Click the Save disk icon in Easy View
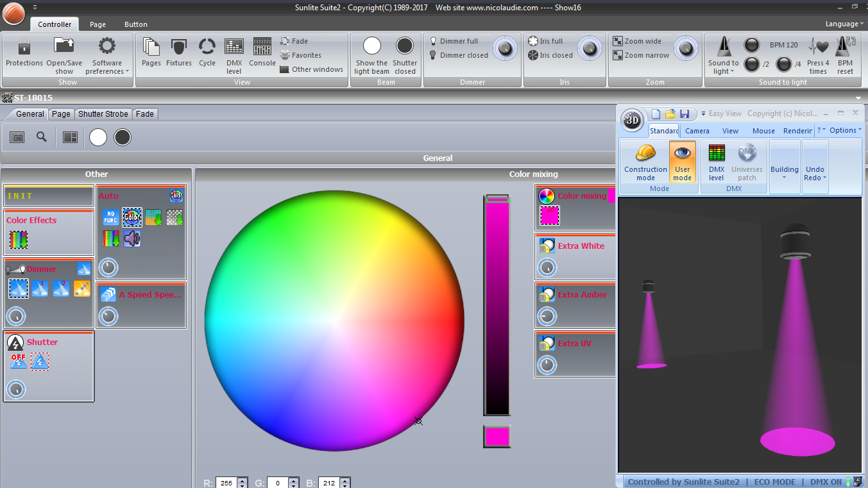 [x=685, y=114]
